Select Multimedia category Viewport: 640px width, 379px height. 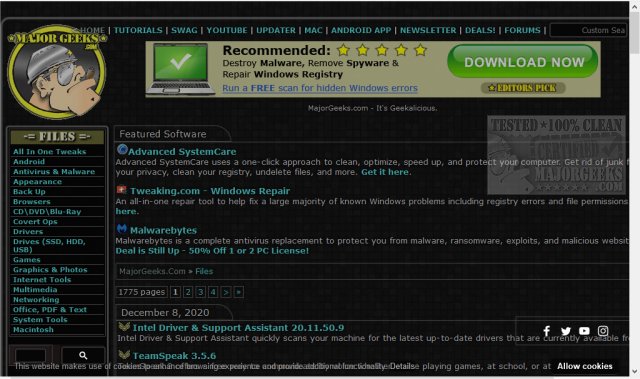(35, 290)
